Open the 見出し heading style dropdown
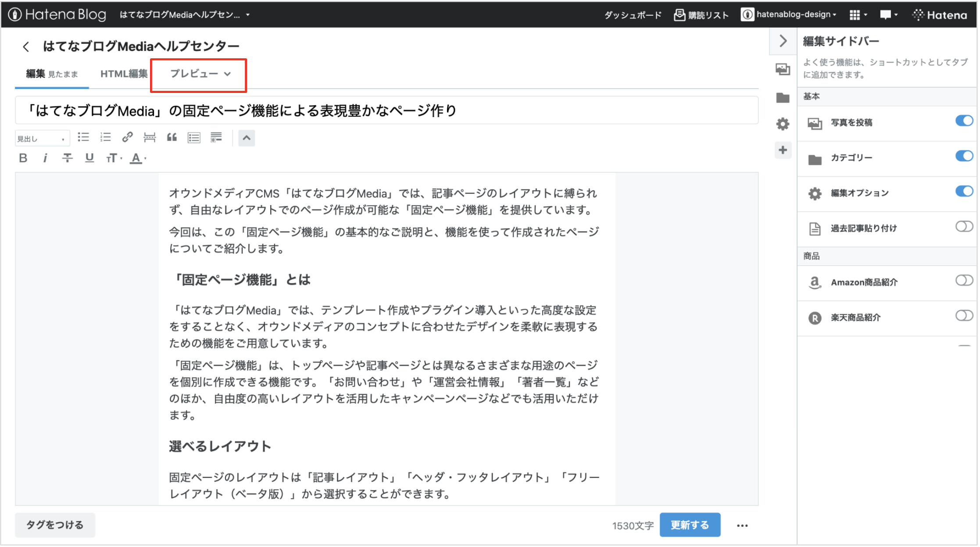The width and height of the screenshot is (980, 547). (x=42, y=139)
